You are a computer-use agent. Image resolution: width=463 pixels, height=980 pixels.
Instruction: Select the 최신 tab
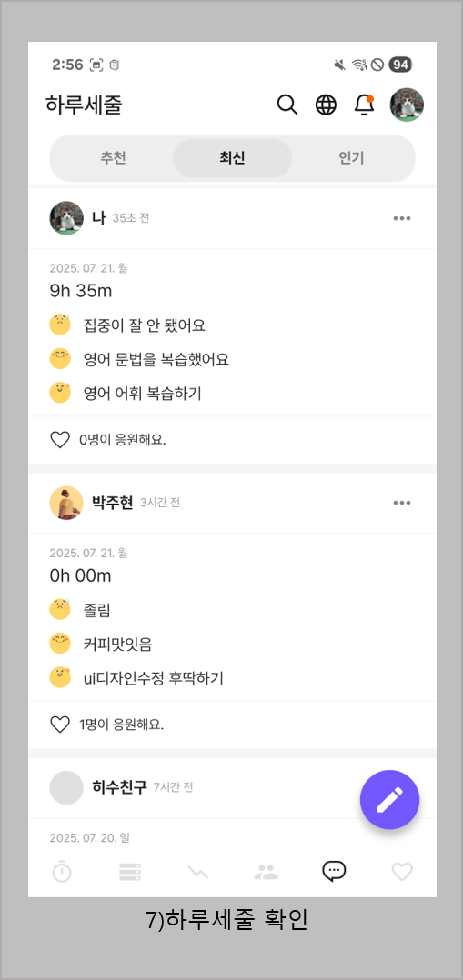(x=232, y=158)
